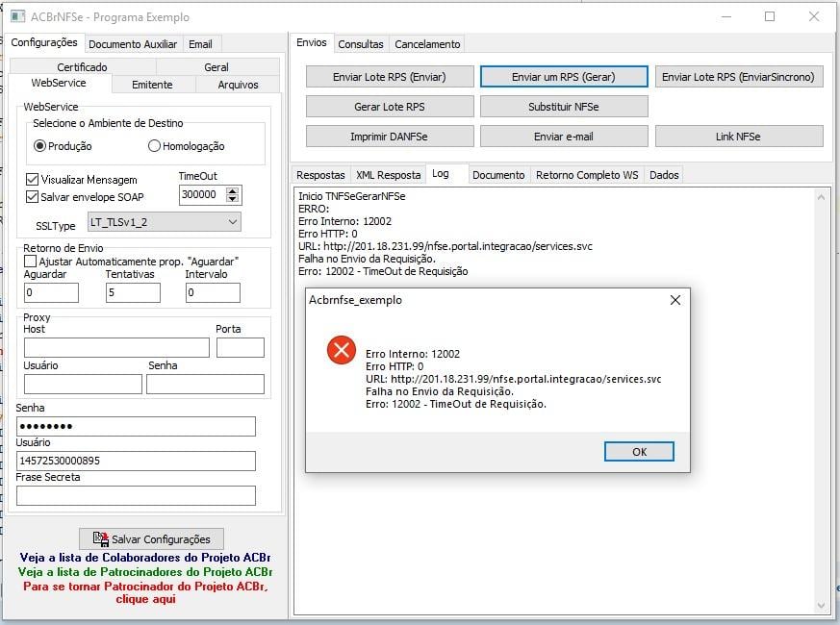Click the Proxy Senha field

coord(205,384)
